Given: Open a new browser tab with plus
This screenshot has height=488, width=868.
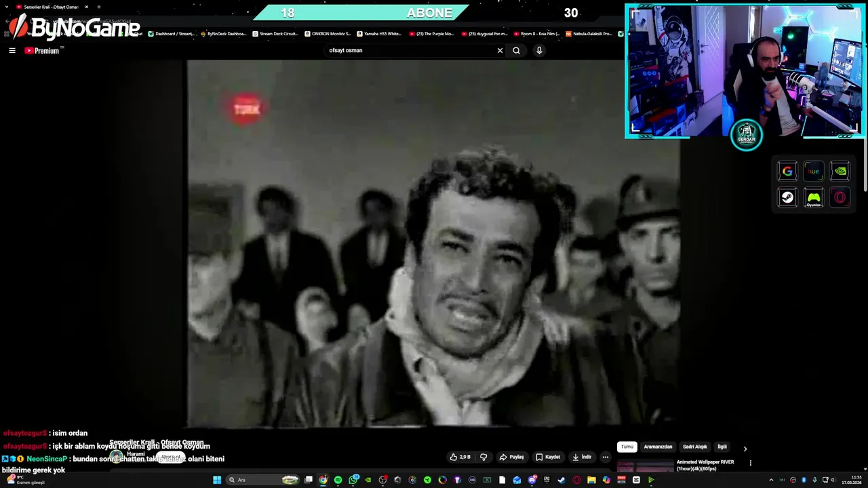Looking at the screenshot, I should pos(98,7).
